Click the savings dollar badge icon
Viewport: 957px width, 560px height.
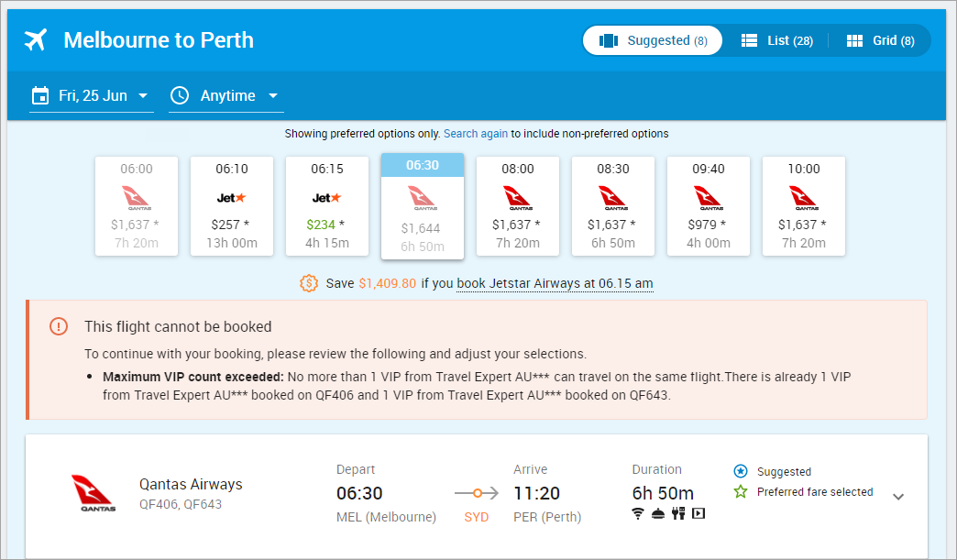tap(309, 283)
